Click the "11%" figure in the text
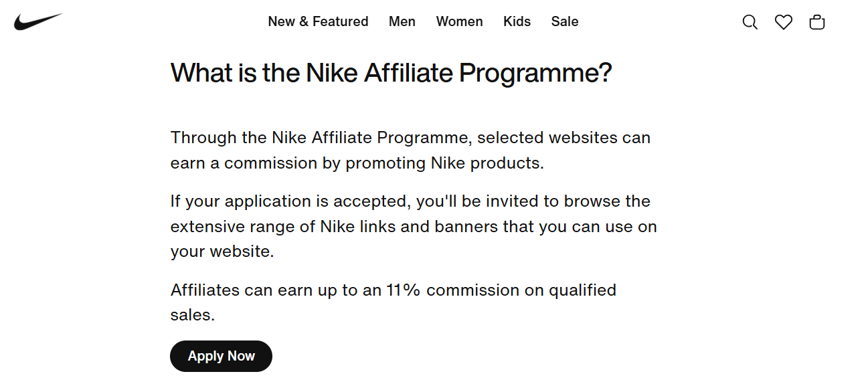The width and height of the screenshot is (868, 388). point(404,290)
